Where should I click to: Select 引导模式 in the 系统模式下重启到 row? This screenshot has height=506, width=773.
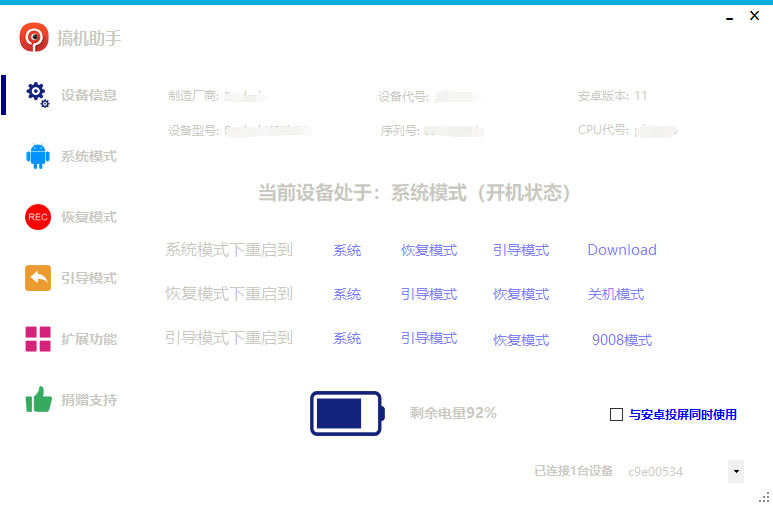520,250
